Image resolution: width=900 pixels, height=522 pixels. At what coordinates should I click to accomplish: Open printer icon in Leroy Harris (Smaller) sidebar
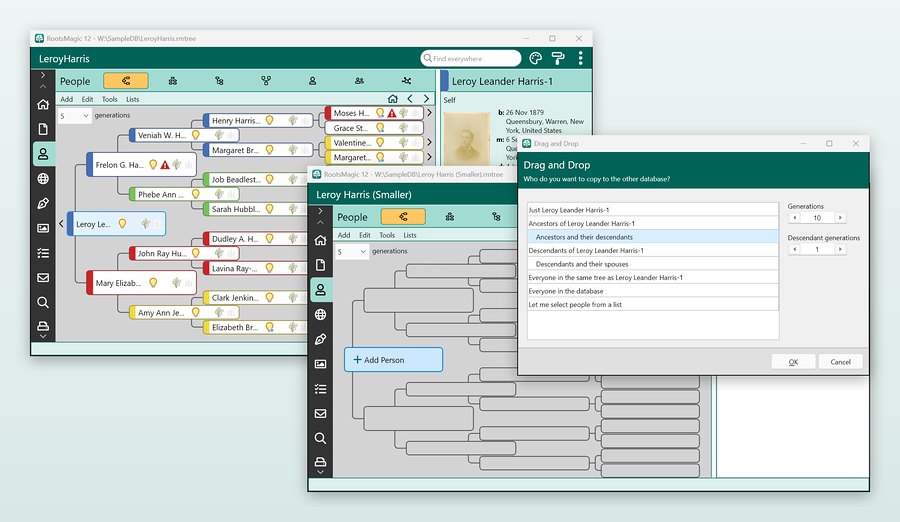pyautogui.click(x=320, y=462)
